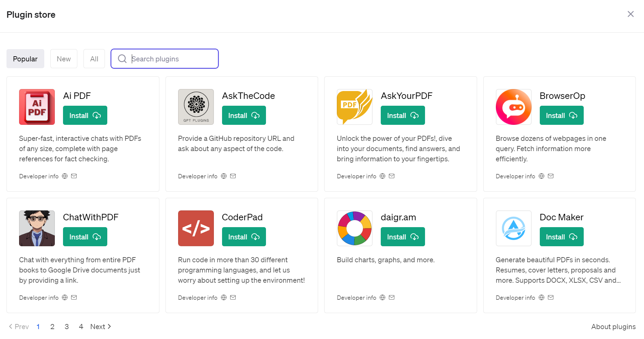This screenshot has height=339, width=644.
Task: Install the ChatWithPDF plugin
Action: click(85, 237)
